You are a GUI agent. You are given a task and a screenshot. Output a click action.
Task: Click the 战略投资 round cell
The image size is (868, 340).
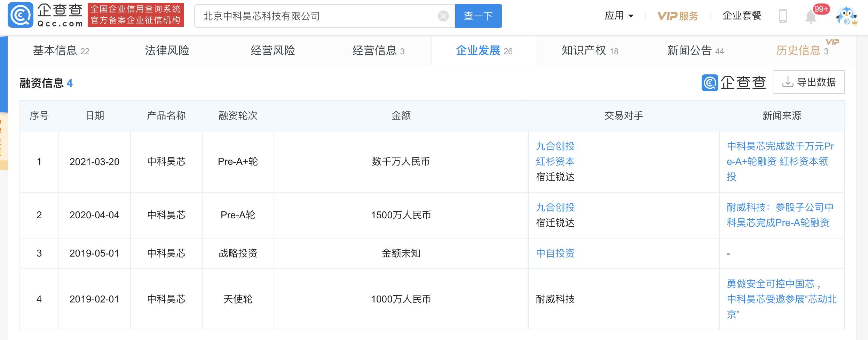click(x=238, y=253)
